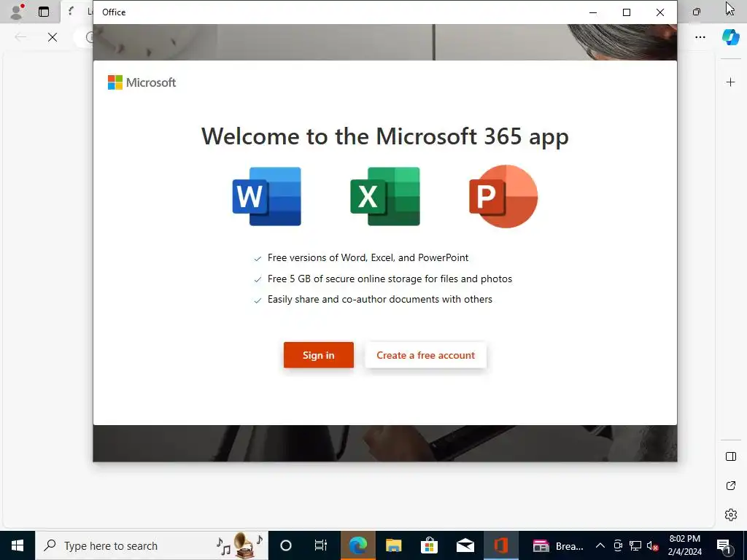
Task: Click the 'Free 5 GB of secure online storage' line
Action: click(390, 279)
